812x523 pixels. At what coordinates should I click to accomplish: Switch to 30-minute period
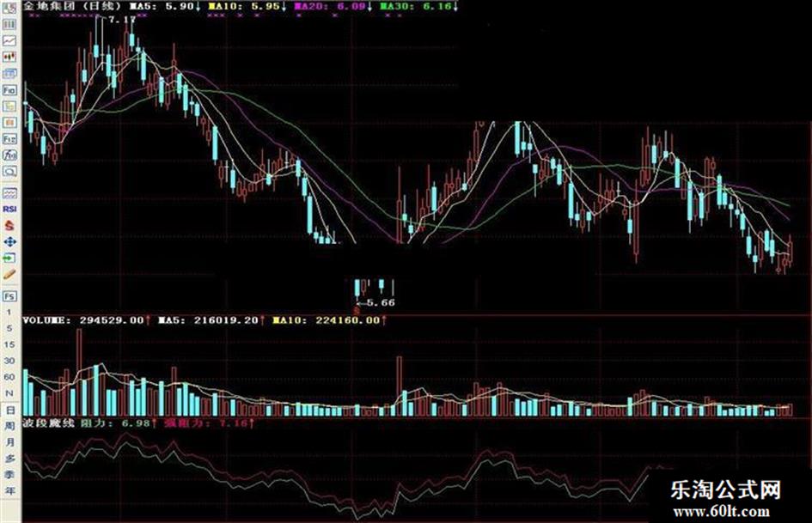tap(9, 361)
